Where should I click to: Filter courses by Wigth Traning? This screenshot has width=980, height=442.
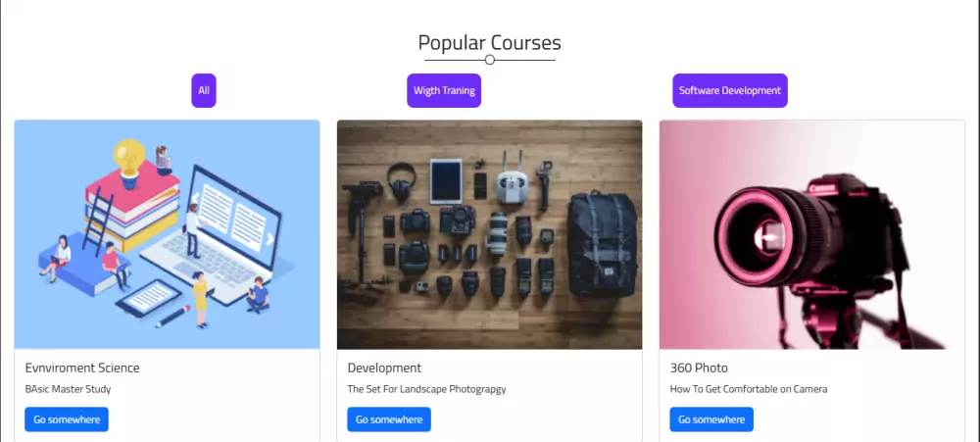pos(444,90)
